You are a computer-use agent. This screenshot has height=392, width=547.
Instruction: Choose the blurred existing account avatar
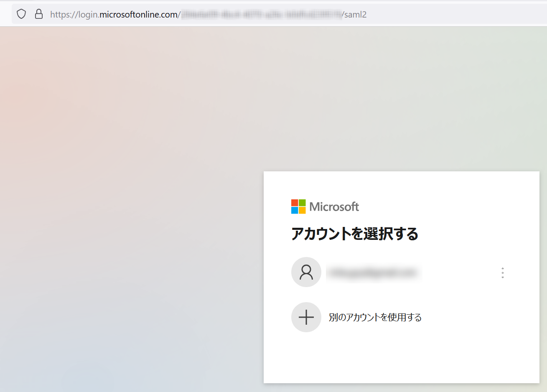(306, 272)
